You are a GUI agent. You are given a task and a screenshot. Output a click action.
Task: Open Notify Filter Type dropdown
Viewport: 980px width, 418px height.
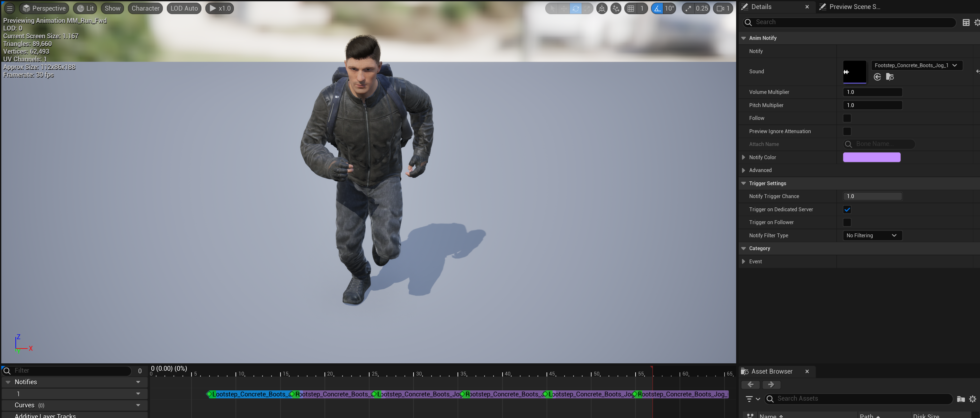coord(872,236)
